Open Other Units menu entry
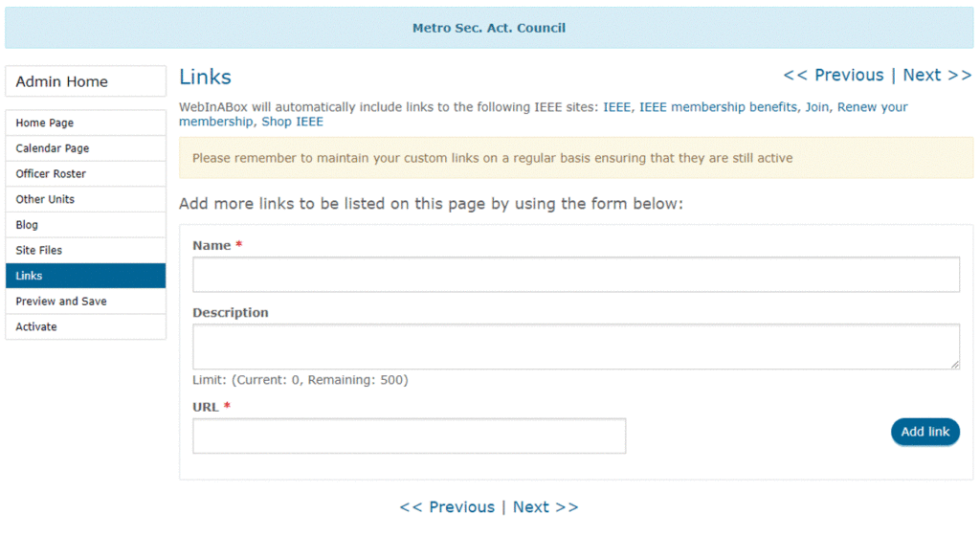This screenshot has height=537, width=980. (x=85, y=199)
